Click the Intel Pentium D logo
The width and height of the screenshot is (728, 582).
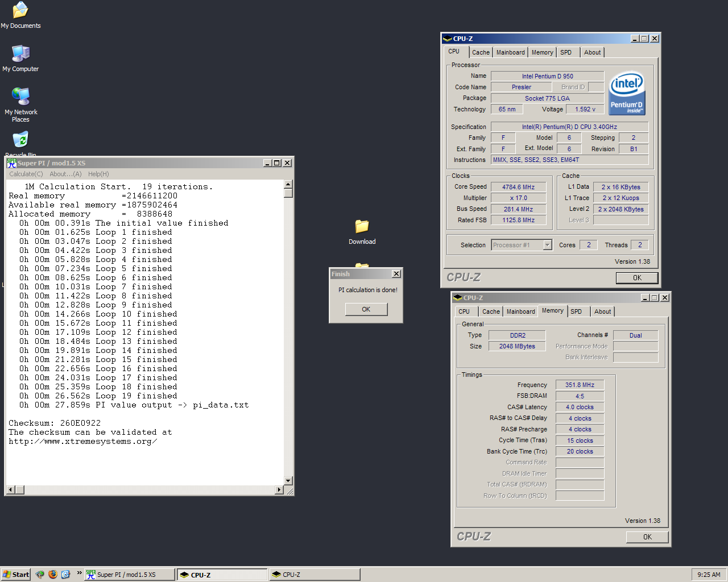tap(627, 93)
